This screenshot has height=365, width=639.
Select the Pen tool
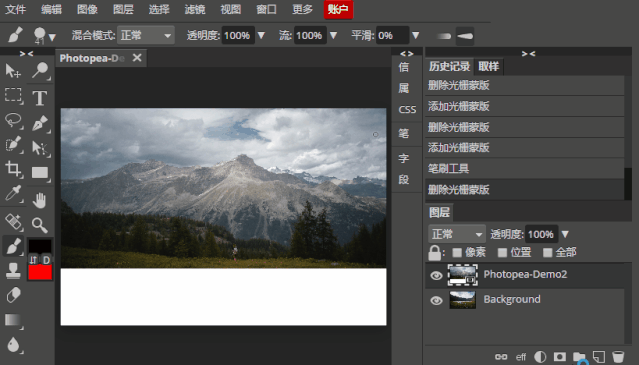click(x=40, y=123)
